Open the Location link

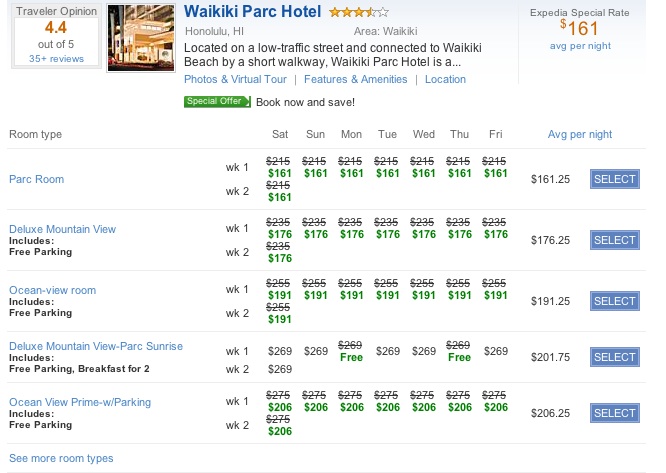coord(445,79)
